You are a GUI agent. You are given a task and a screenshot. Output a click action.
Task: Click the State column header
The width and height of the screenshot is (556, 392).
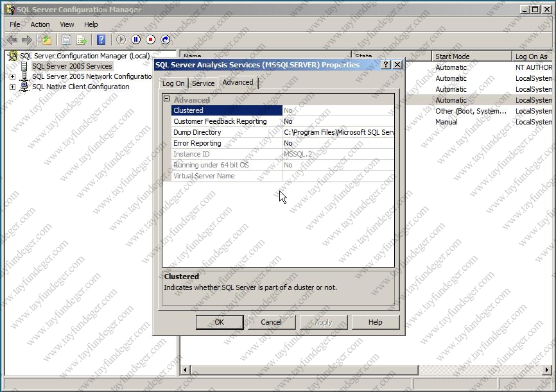point(391,55)
